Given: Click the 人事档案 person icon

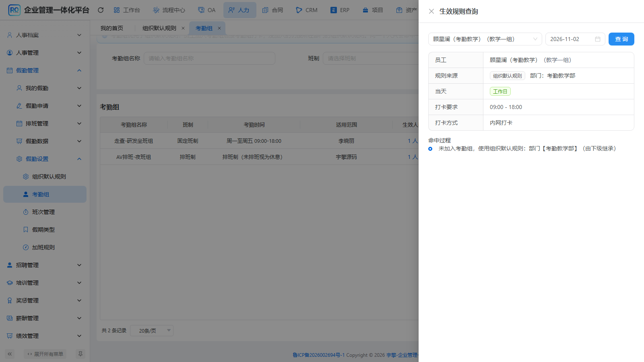Looking at the screenshot, I should pos(10,35).
